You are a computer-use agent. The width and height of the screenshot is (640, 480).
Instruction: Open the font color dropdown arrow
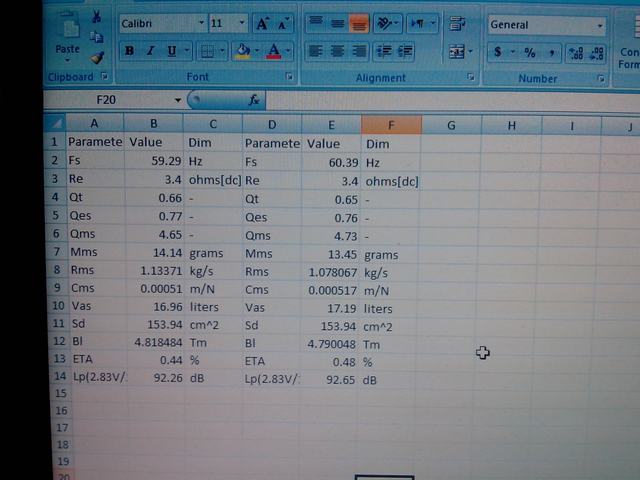pos(288,51)
